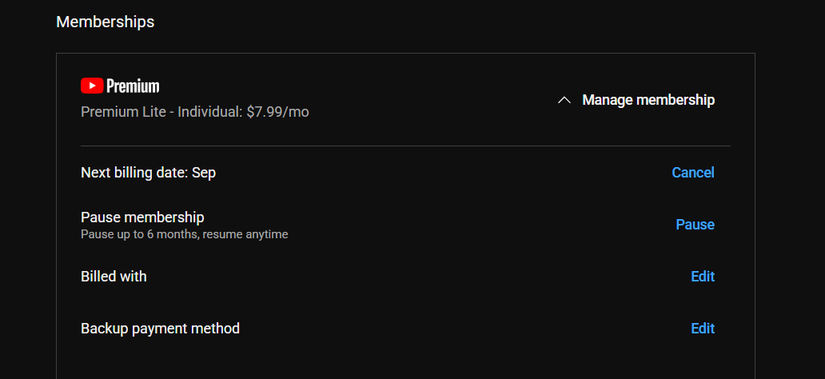
Task: Edit the Backup payment method
Action: (x=702, y=328)
